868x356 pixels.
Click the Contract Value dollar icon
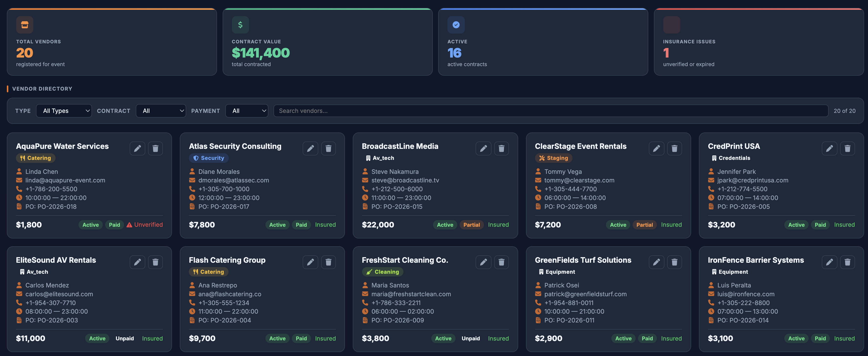point(240,25)
